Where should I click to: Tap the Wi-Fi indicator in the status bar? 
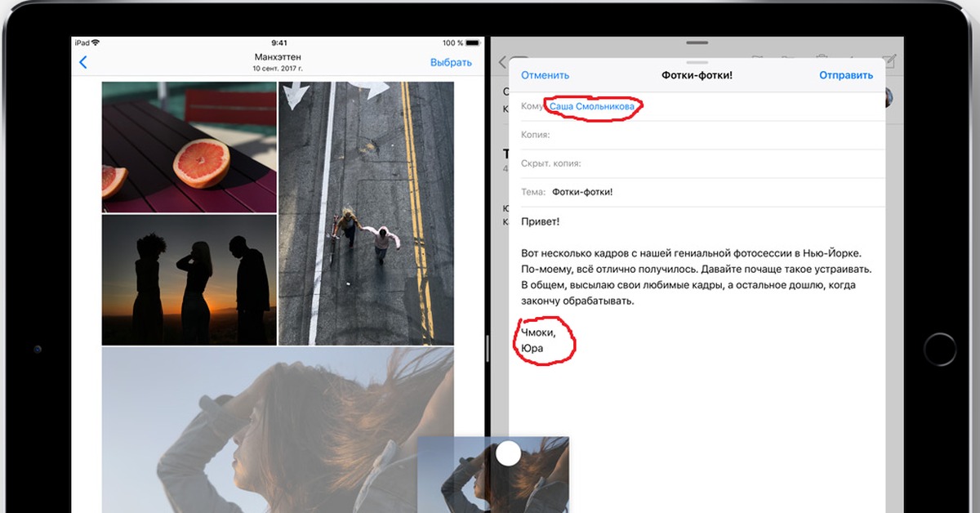[x=96, y=42]
